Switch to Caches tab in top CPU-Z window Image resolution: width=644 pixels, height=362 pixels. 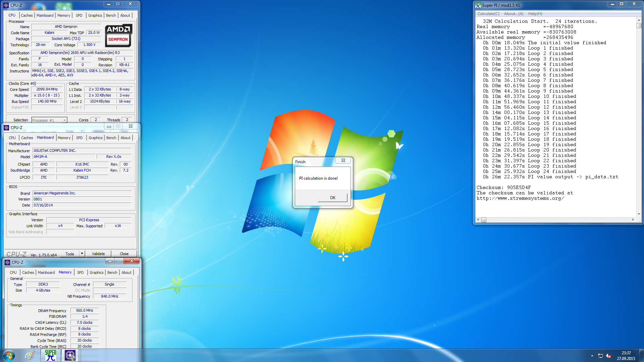(27, 15)
